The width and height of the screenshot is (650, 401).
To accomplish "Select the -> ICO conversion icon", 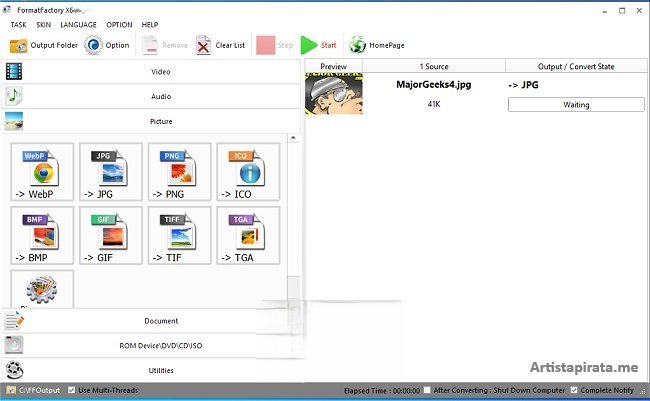I will 248,172.
